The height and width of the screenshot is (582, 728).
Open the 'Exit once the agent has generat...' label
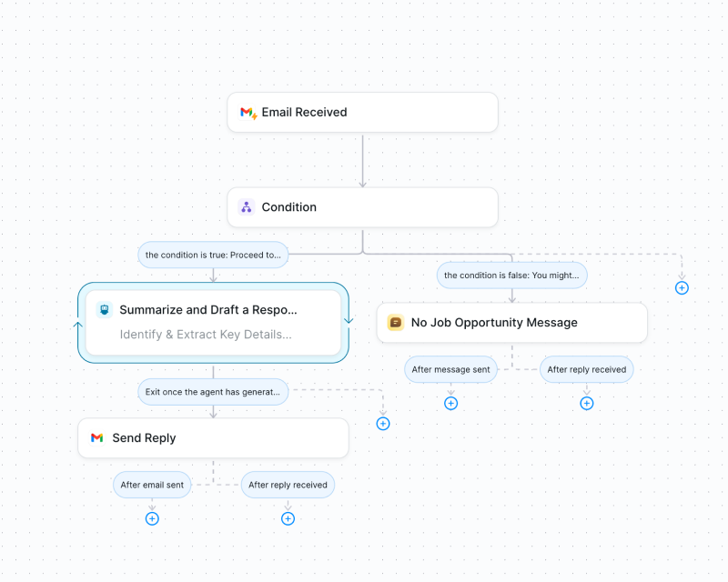pos(213,393)
